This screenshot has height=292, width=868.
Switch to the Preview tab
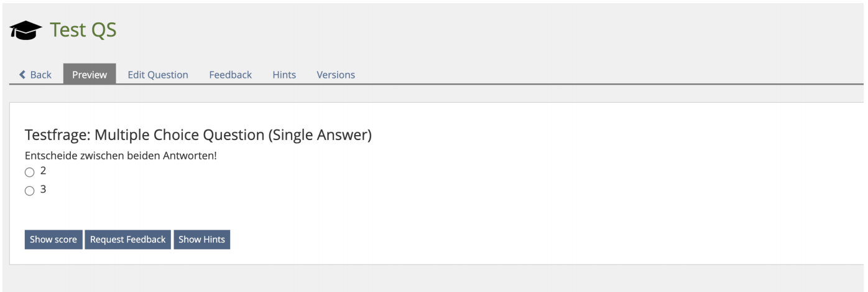(x=90, y=75)
